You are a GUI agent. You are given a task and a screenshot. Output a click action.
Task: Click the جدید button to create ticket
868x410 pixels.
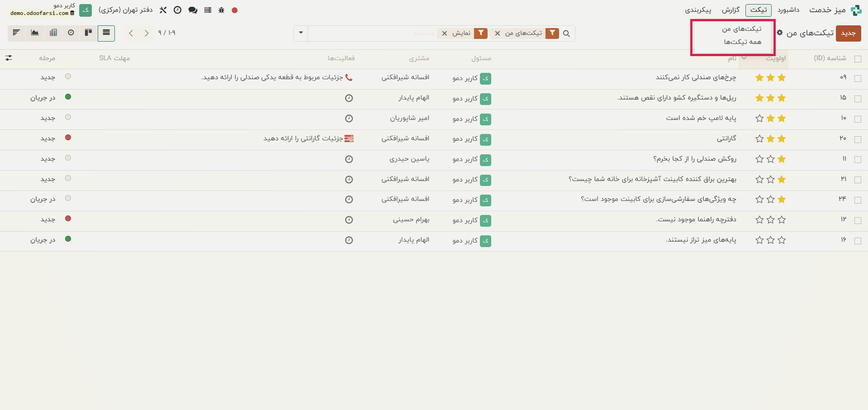[x=848, y=33]
